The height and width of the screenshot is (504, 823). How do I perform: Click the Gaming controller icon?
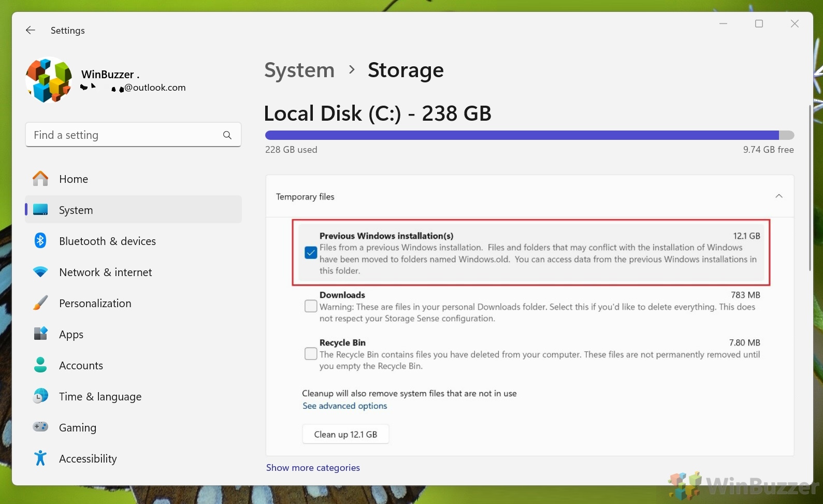point(40,427)
